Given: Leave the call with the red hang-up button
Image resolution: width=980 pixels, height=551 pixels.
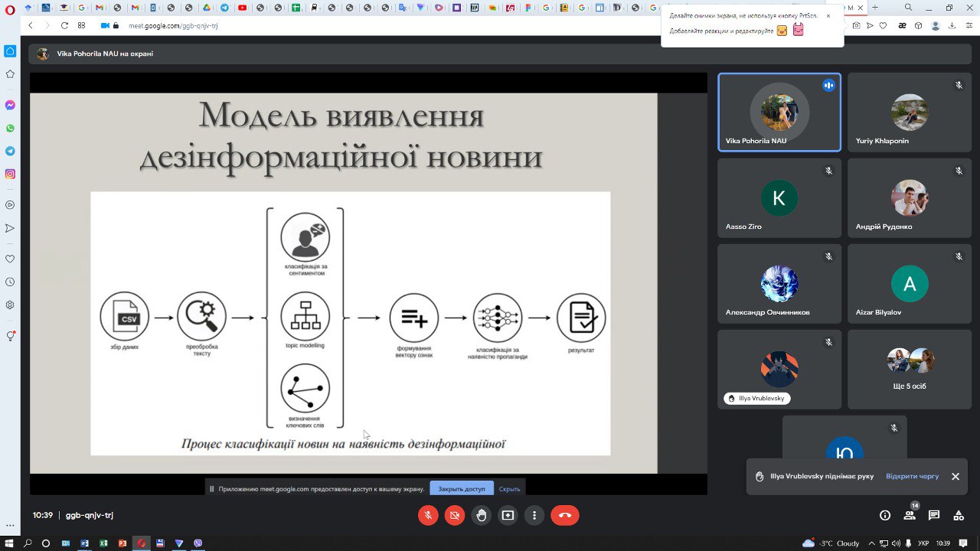Looking at the screenshot, I should pos(565,515).
